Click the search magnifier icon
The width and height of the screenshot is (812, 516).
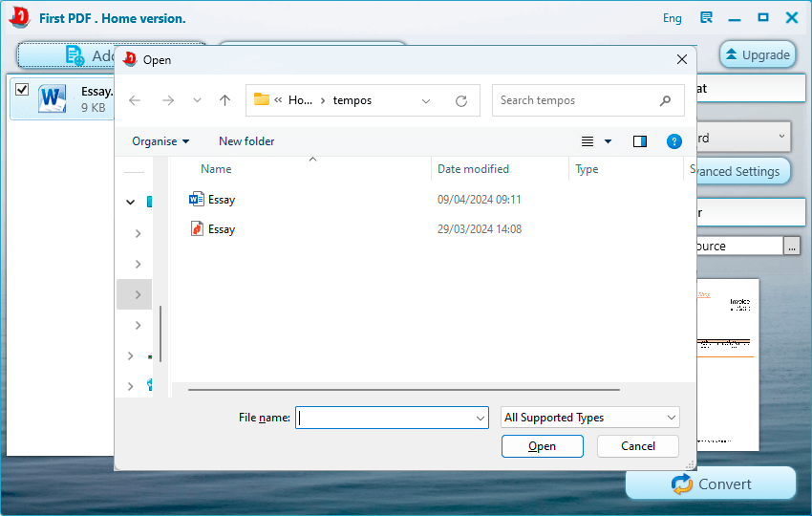coord(666,100)
